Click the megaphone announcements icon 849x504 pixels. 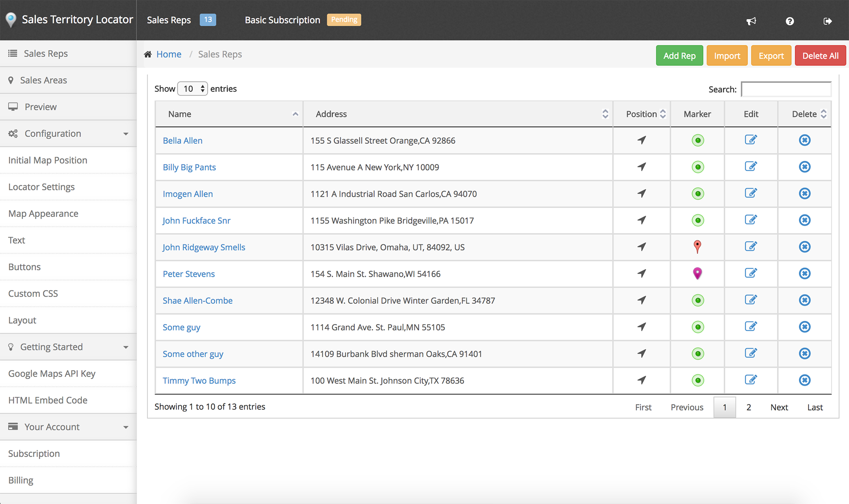click(x=751, y=21)
